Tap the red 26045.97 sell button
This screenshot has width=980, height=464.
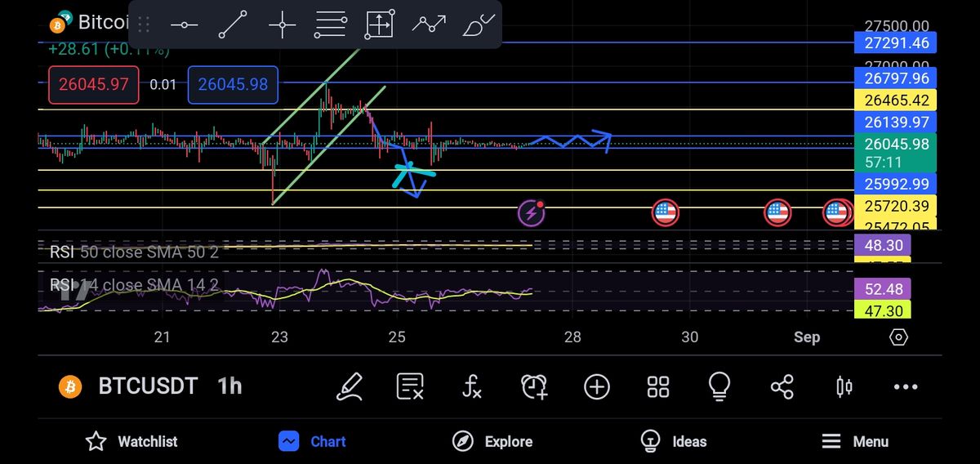[93, 85]
